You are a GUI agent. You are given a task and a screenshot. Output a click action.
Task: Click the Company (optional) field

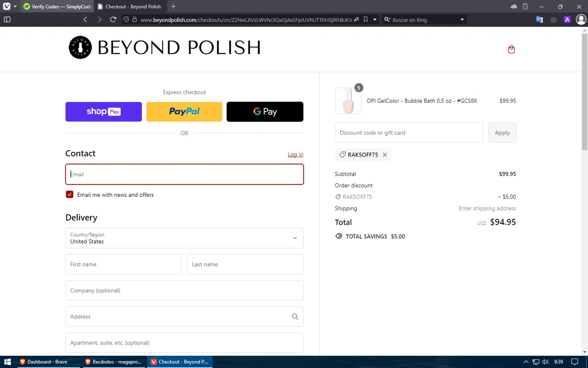click(184, 290)
